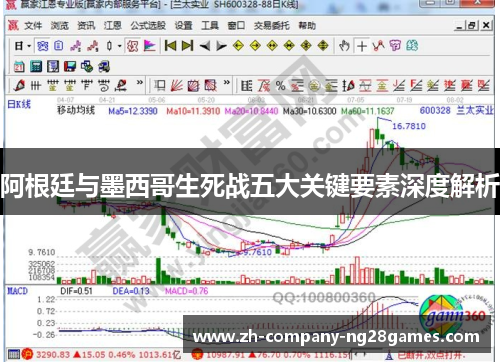500x362 pixels.
Task: Click the Ma10=11.3910 label
Action: (x=193, y=111)
